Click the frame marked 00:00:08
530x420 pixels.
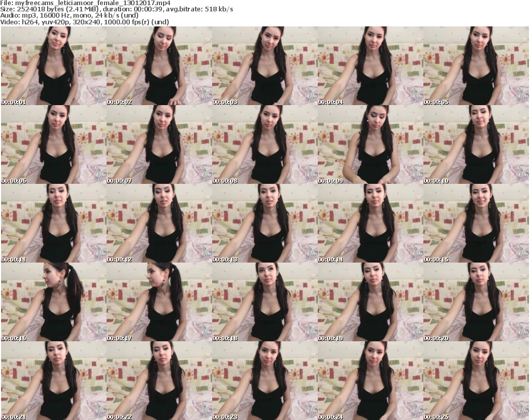[264, 144]
